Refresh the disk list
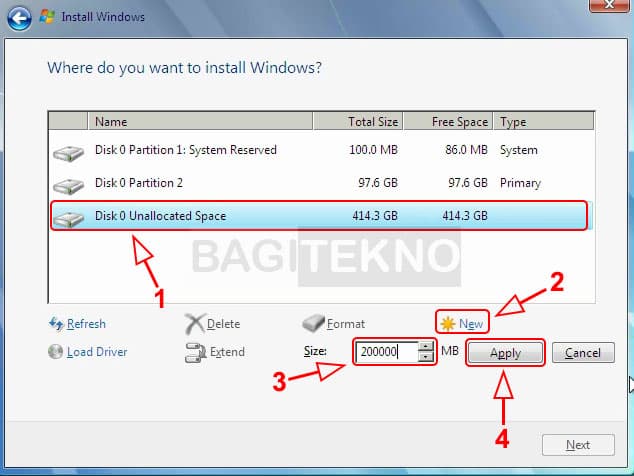The image size is (634, 476). point(86,324)
